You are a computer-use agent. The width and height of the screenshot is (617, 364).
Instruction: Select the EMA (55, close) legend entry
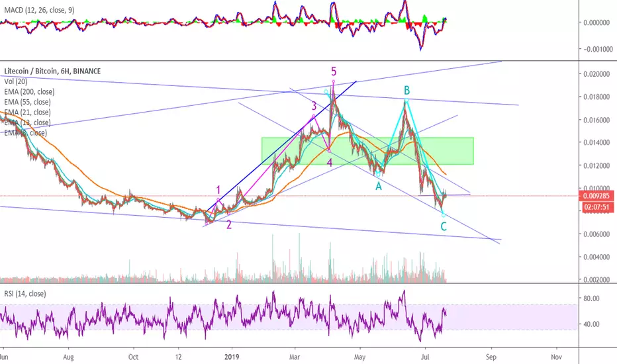tap(27, 102)
